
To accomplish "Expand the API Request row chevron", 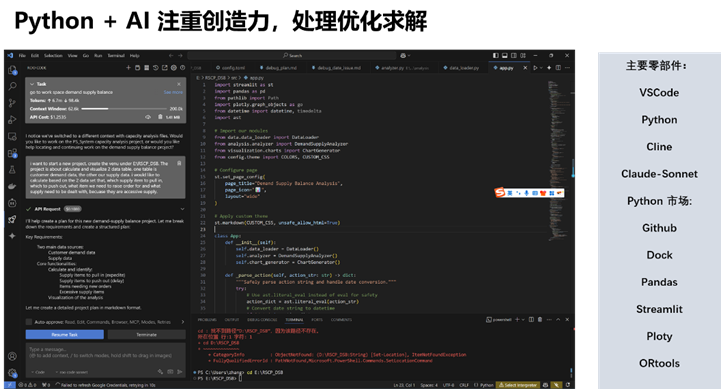I will coord(182,209).
